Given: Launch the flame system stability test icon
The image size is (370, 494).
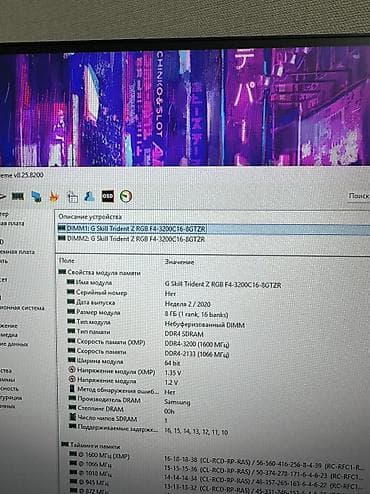Looking at the screenshot, I should tap(54, 197).
